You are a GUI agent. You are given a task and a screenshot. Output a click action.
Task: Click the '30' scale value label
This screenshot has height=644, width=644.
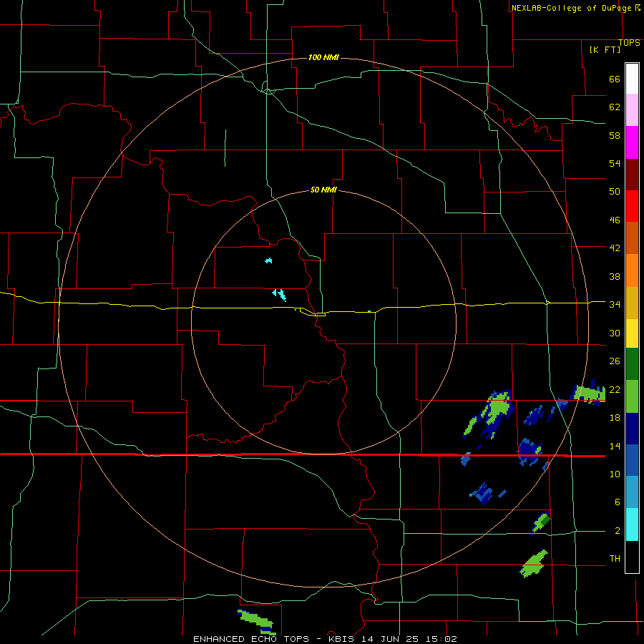tap(615, 333)
